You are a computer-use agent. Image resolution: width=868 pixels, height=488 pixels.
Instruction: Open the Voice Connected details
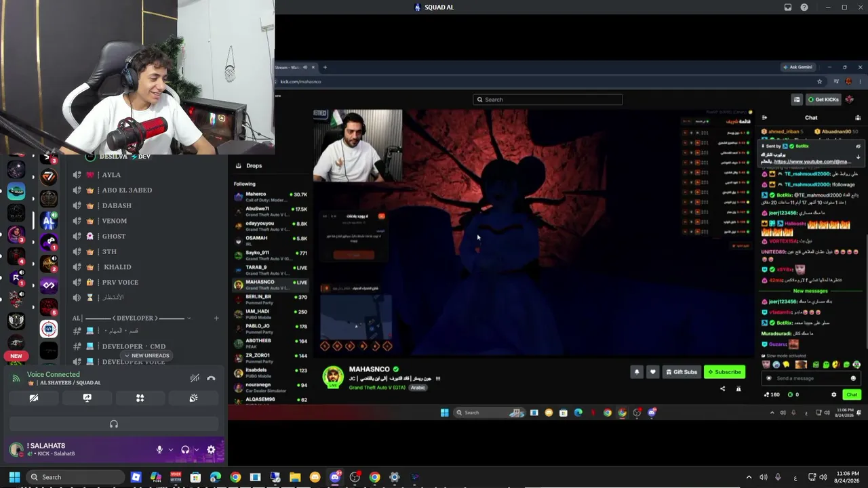54,374
